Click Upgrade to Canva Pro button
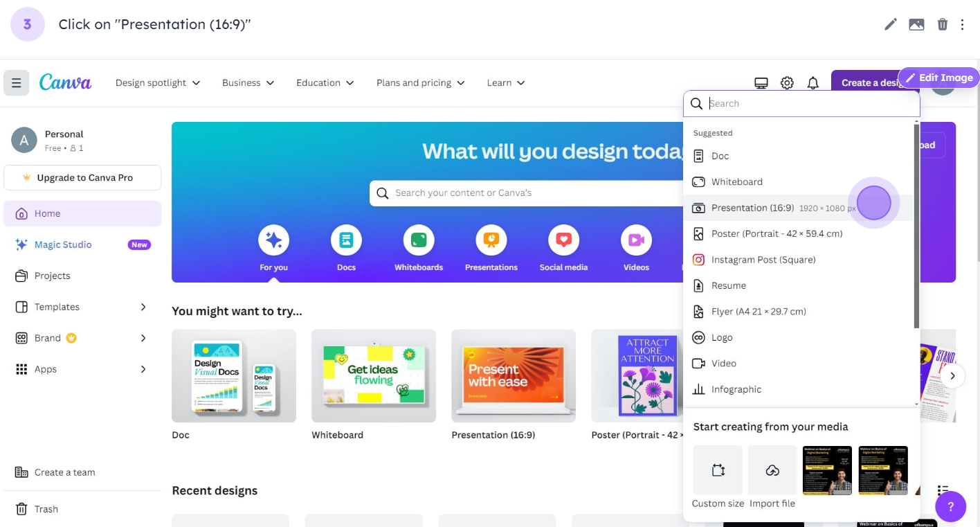Screen dimensions: 980x527 (x=82, y=177)
